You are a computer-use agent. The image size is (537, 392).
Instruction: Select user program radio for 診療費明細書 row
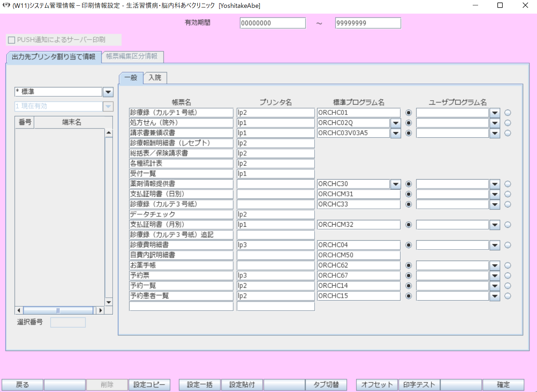(508, 245)
